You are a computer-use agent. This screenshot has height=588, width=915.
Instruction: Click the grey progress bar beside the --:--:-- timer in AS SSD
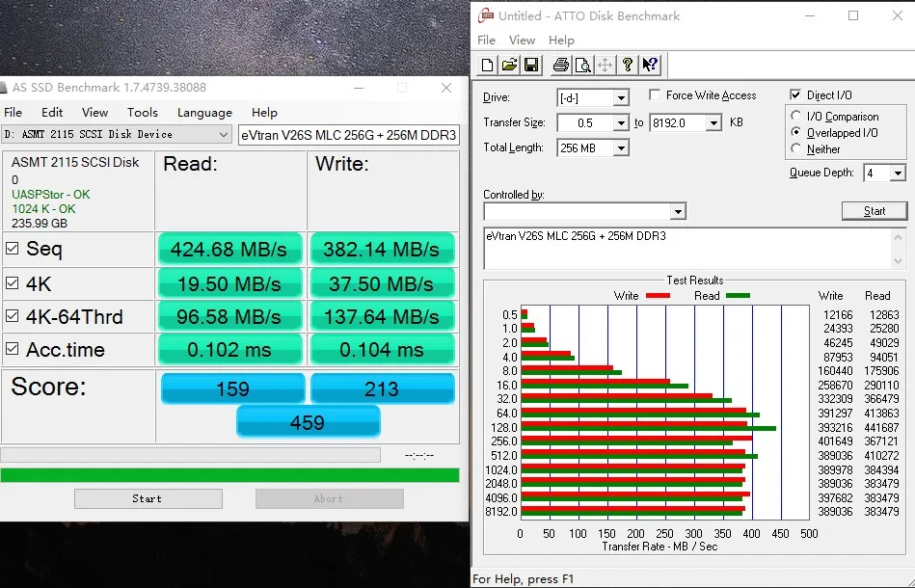(x=190, y=455)
